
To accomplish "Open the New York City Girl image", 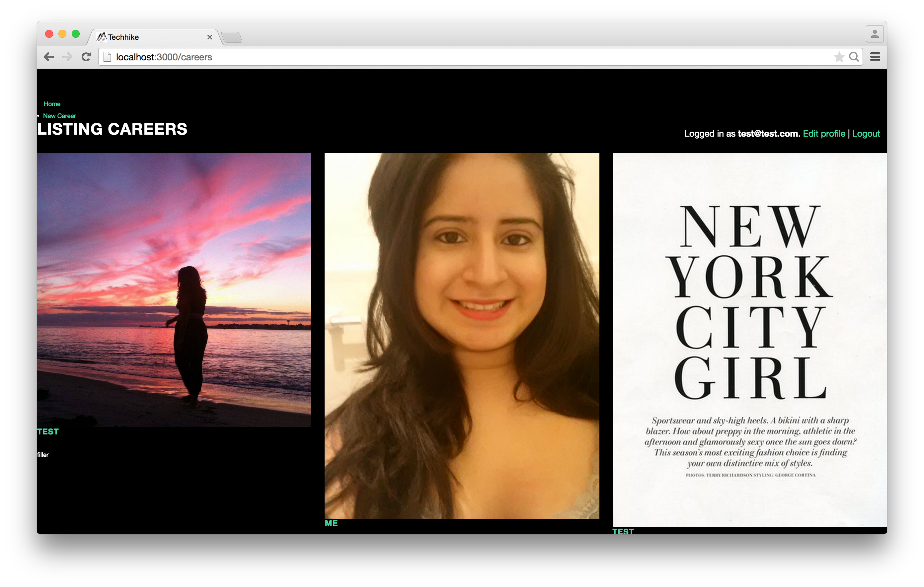I will [749, 340].
